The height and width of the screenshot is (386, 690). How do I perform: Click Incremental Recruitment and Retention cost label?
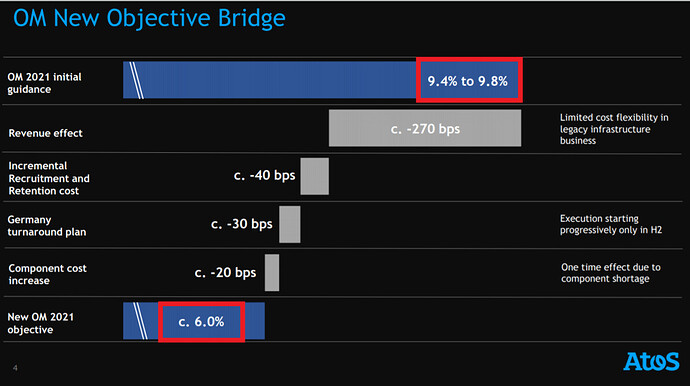click(x=49, y=178)
